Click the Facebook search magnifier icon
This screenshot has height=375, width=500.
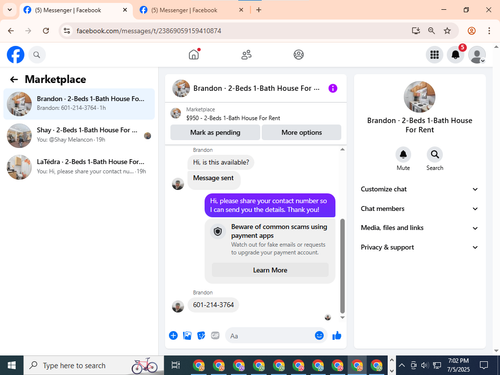(37, 55)
